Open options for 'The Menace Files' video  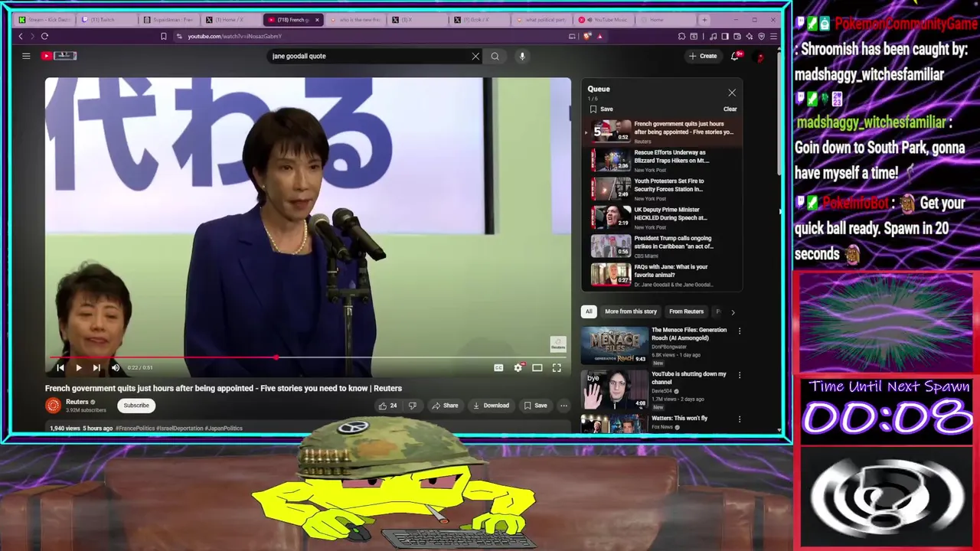pyautogui.click(x=740, y=331)
